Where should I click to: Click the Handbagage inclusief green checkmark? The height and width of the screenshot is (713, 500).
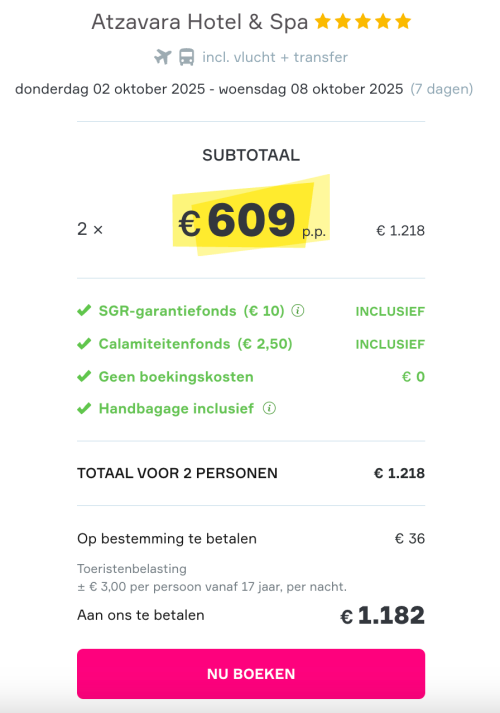coord(84,408)
